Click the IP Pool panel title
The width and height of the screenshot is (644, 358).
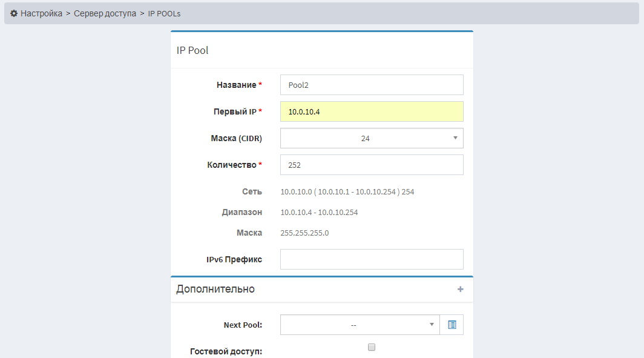point(192,50)
